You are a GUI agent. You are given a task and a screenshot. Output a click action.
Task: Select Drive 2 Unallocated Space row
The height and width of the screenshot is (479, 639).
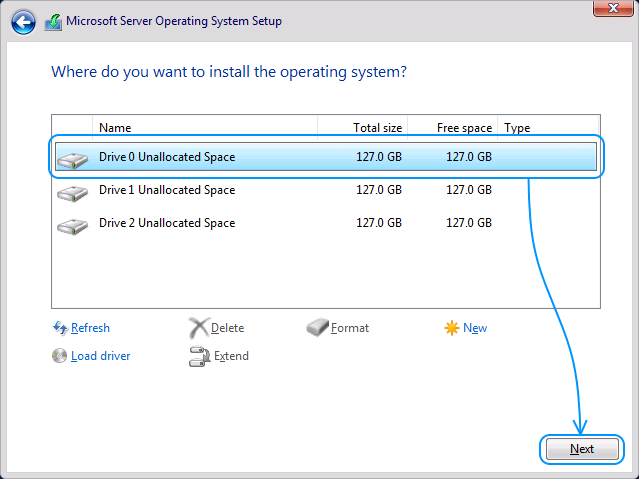(x=326, y=223)
